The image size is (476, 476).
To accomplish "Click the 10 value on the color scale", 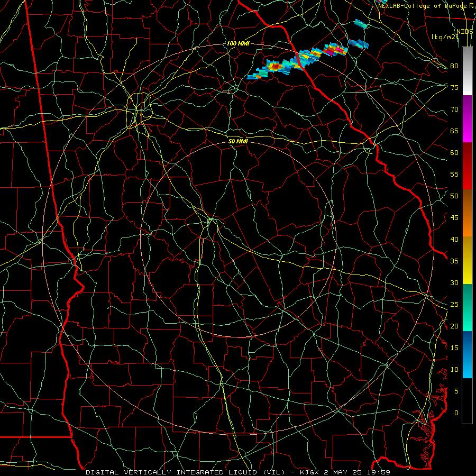I will tap(454, 370).
